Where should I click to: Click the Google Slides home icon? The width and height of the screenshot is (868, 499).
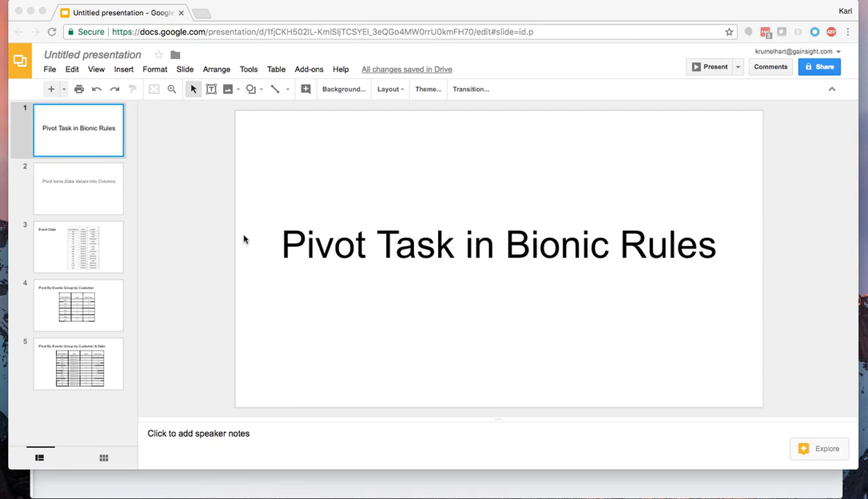tap(20, 60)
